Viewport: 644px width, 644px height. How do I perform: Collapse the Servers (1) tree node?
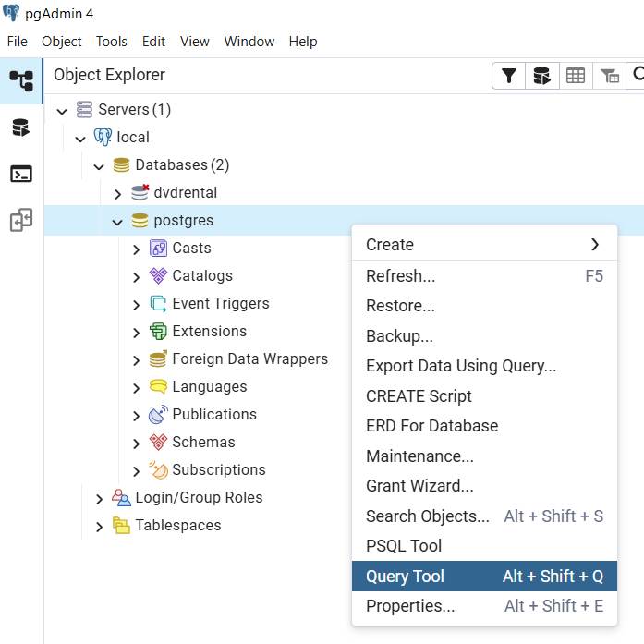pyautogui.click(x=62, y=111)
